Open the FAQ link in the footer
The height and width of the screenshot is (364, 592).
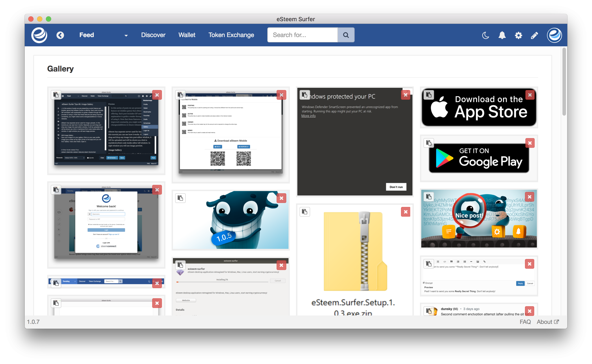coord(525,322)
